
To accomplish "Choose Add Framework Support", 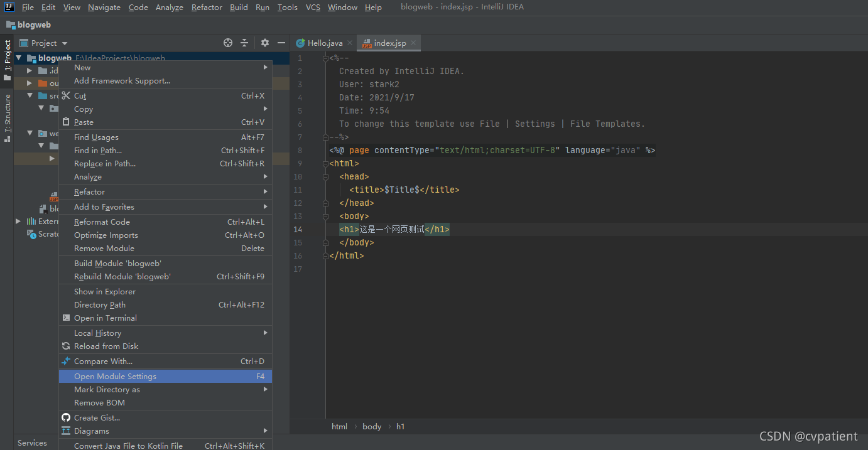I will 165,80.
